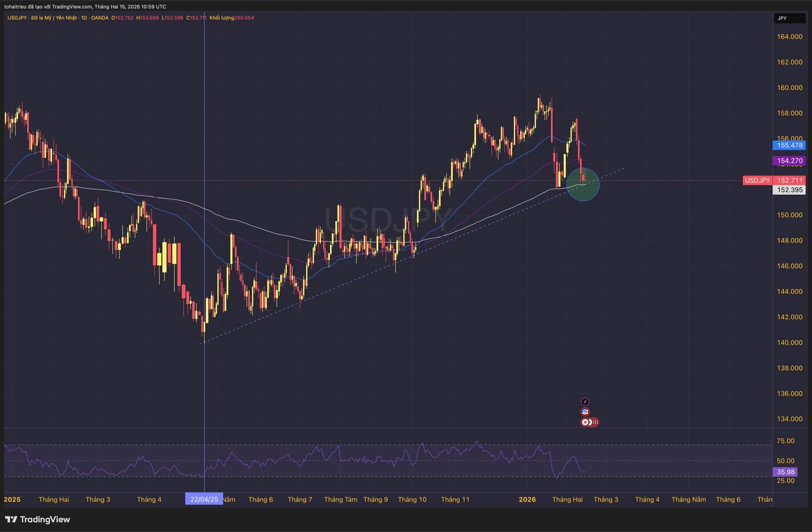Image resolution: width=812 pixels, height=532 pixels.
Task: Open the OANDA exchange entry in the legend
Action: 100,17
